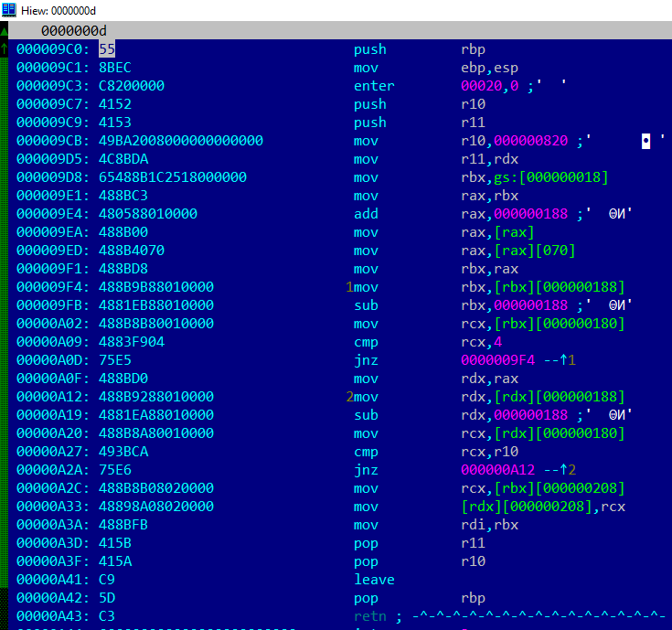
Task: Click the highlighted byte 55
Action: click(107, 49)
